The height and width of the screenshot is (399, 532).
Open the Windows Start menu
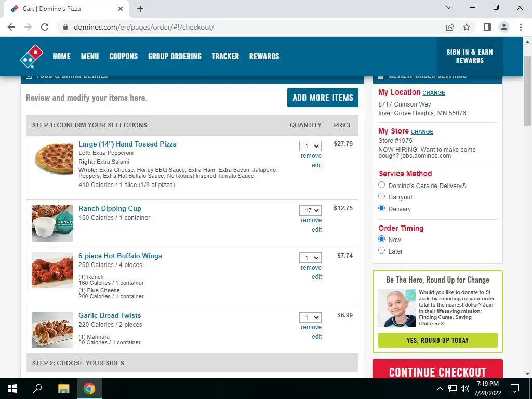click(x=12, y=389)
